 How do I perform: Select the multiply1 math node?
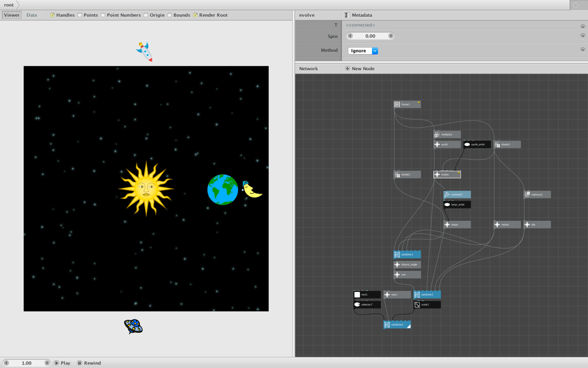click(x=447, y=134)
